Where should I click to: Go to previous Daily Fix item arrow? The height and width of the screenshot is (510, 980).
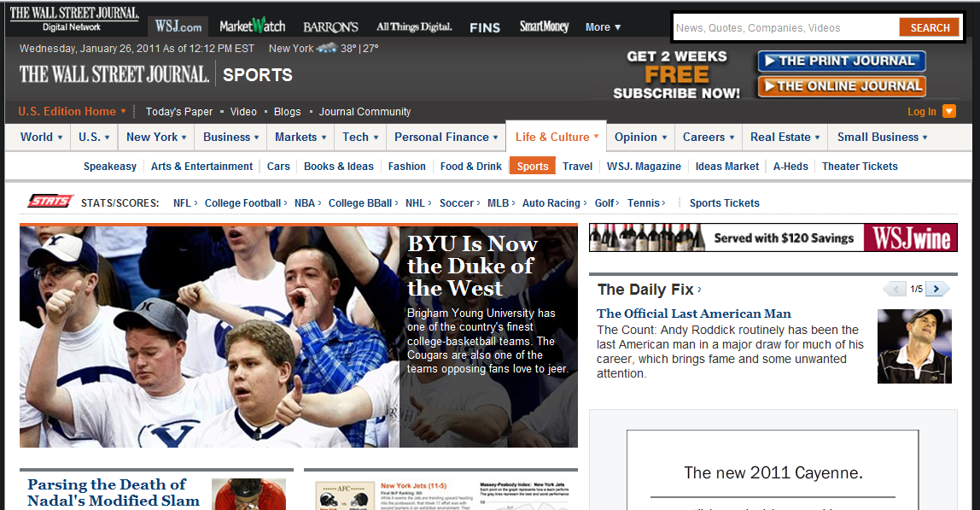click(895, 289)
